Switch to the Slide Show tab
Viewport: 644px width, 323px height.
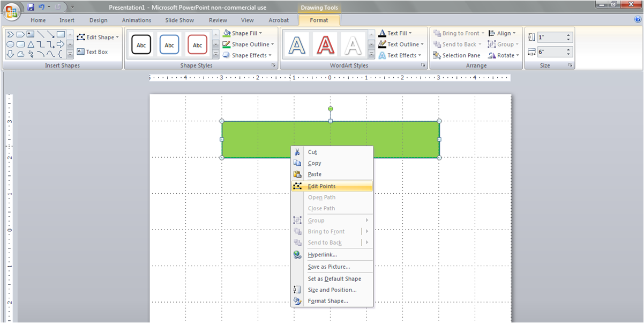179,20
